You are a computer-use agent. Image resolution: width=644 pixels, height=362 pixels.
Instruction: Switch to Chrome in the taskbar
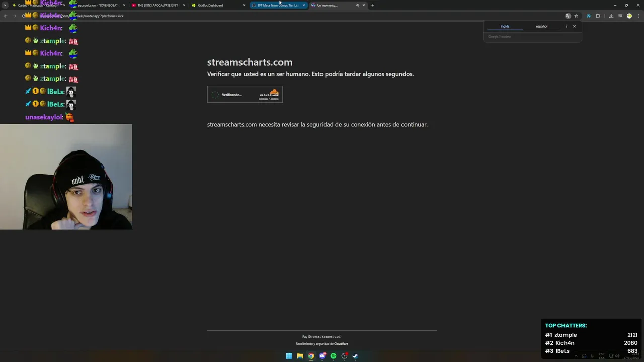(311, 356)
